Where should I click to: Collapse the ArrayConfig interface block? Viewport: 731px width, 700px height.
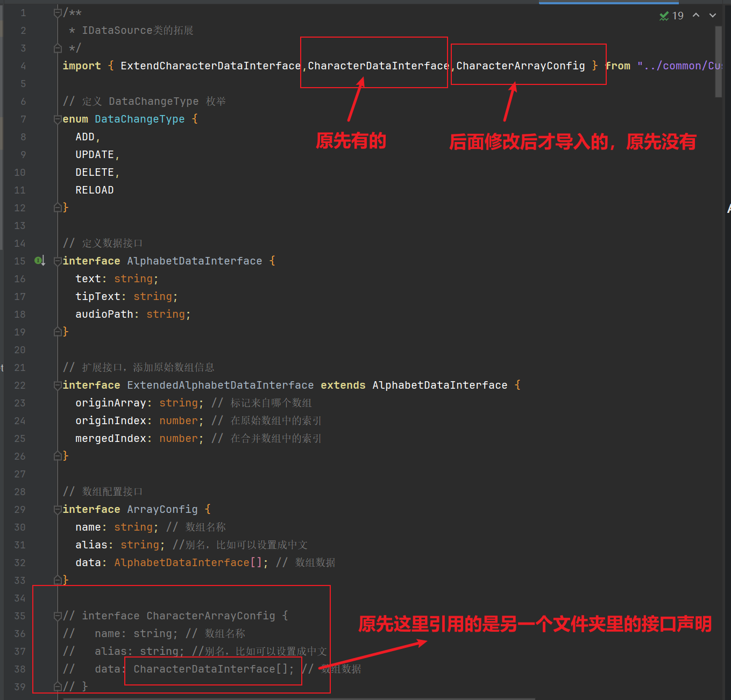[x=58, y=509]
